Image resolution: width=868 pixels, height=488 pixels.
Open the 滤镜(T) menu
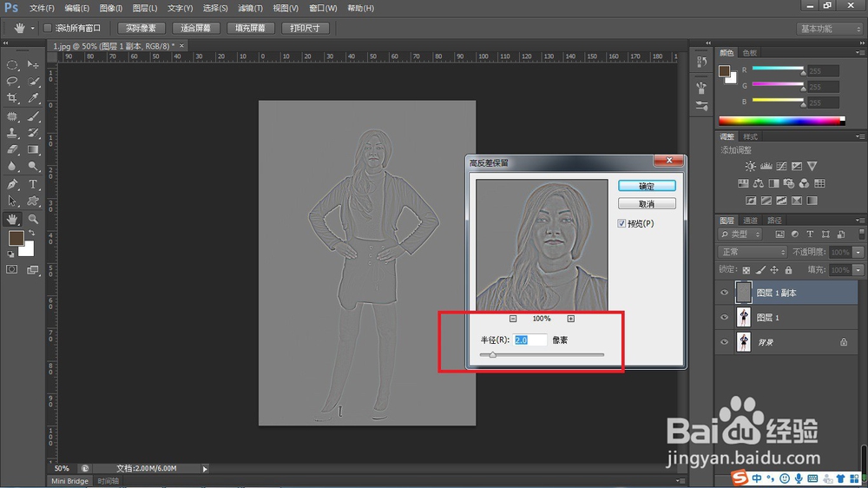250,9
